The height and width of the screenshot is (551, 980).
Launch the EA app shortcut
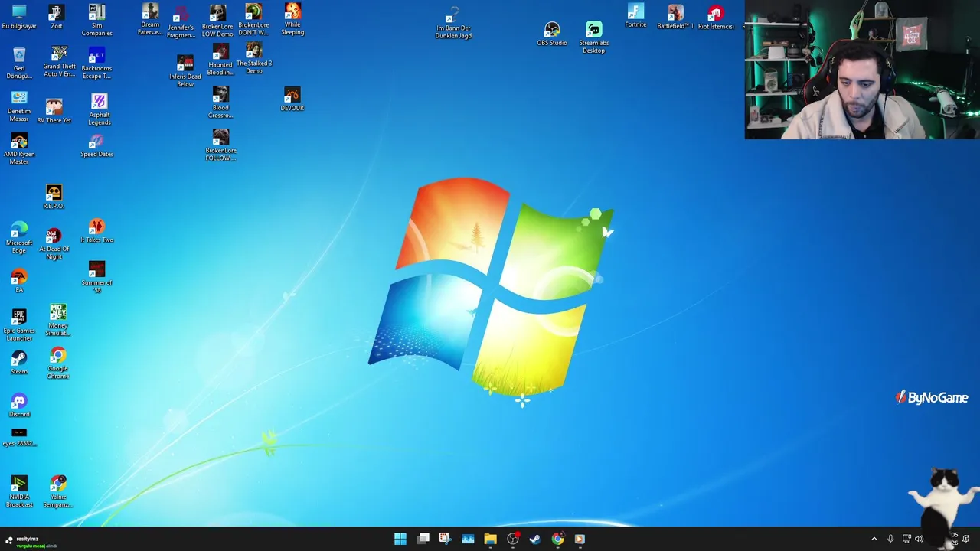coord(19,281)
